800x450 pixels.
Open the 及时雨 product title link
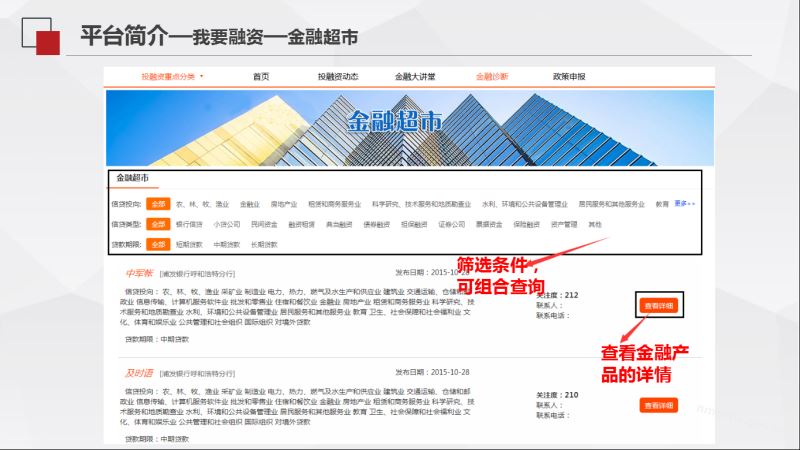point(138,372)
